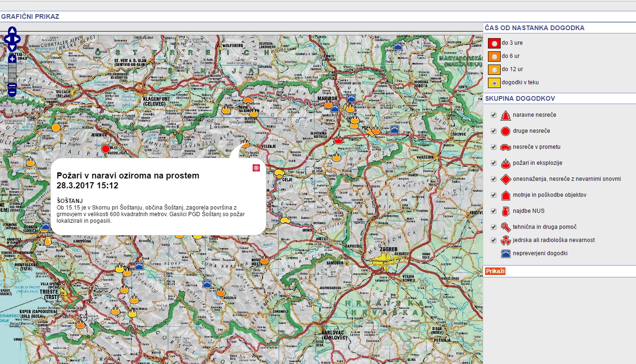Click the red fire marker near Slovenska Bistrica

(338, 140)
